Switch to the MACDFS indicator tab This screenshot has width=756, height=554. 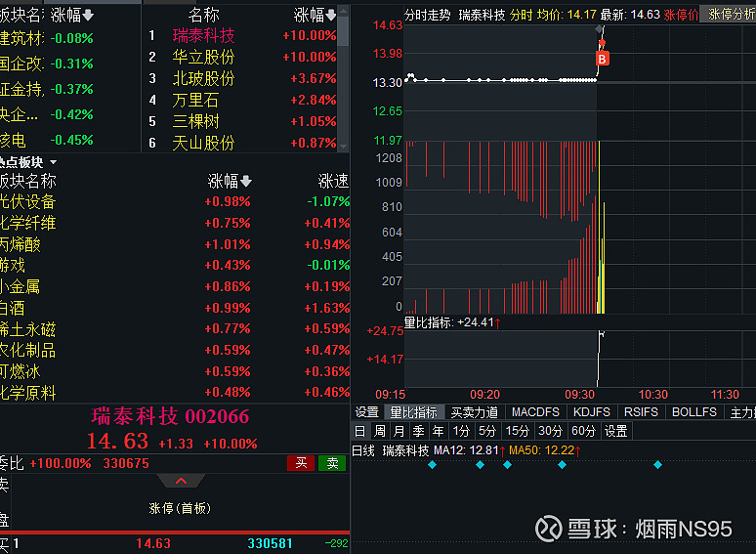tap(535, 412)
